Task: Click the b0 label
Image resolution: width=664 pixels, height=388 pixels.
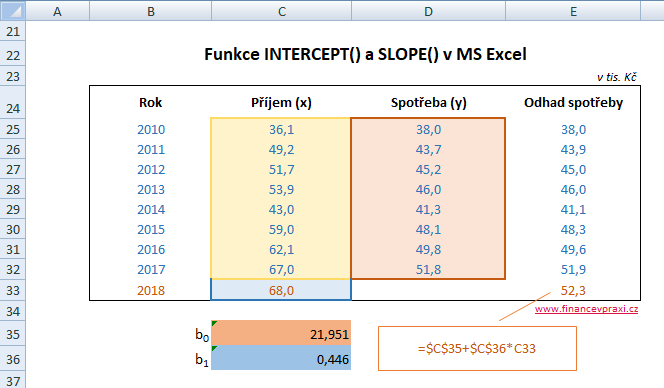Action: tap(202, 335)
